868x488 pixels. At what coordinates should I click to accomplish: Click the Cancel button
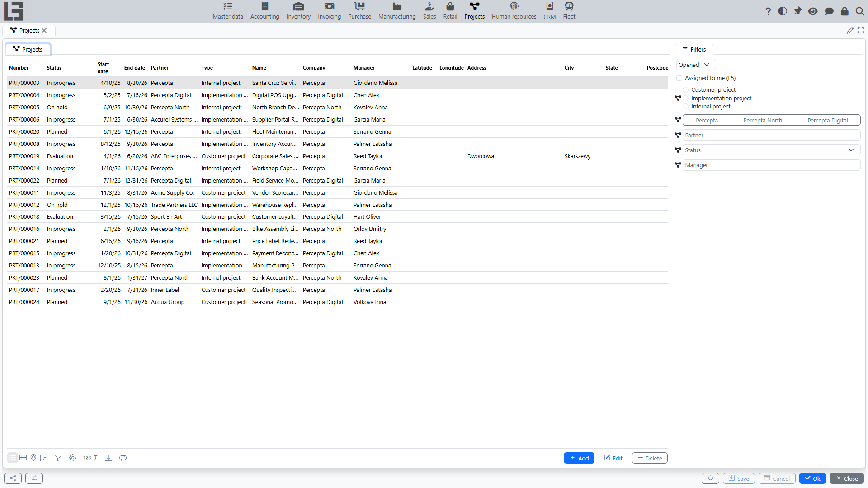(777, 479)
